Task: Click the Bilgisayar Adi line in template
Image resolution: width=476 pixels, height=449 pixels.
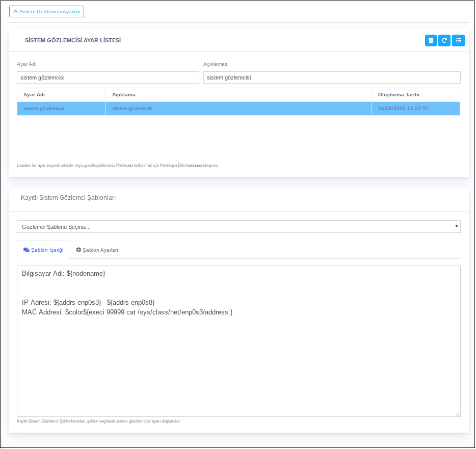Action: click(x=63, y=274)
